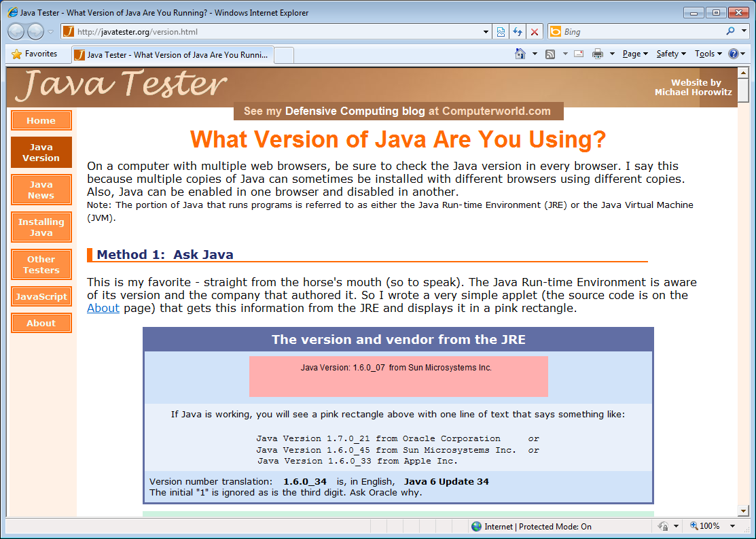
Task: Open the Safety menu
Action: (x=671, y=54)
